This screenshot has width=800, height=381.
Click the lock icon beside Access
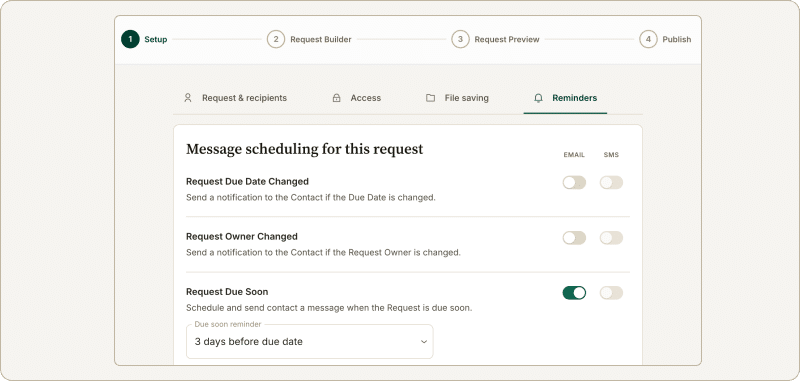click(x=336, y=98)
